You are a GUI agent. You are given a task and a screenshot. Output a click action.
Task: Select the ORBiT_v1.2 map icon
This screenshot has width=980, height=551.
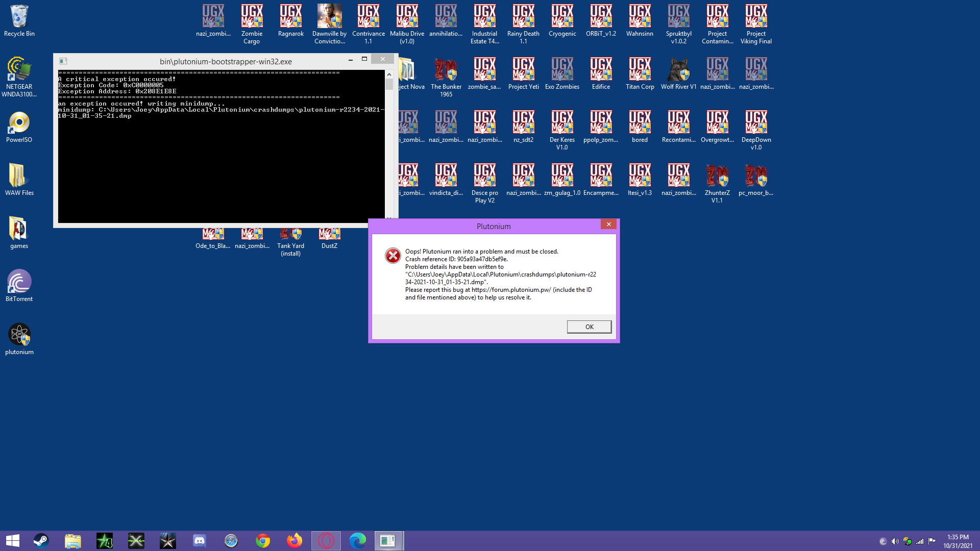[601, 21]
